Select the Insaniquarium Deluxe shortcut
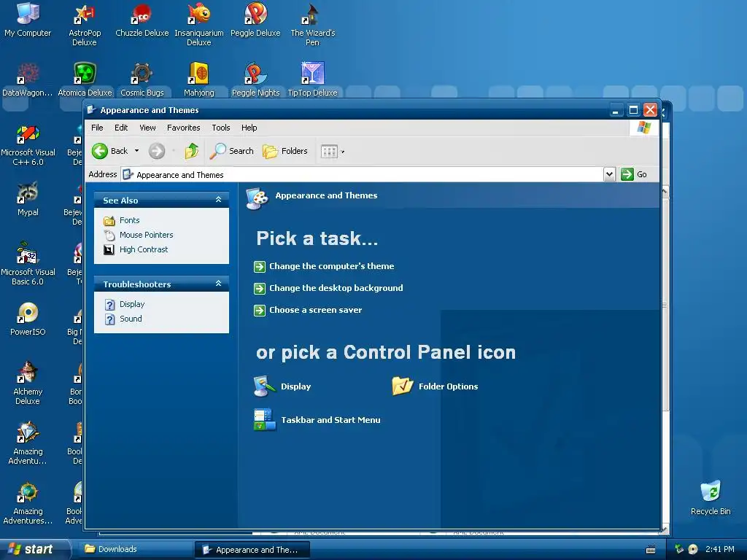This screenshot has width=747, height=560. tap(199, 24)
